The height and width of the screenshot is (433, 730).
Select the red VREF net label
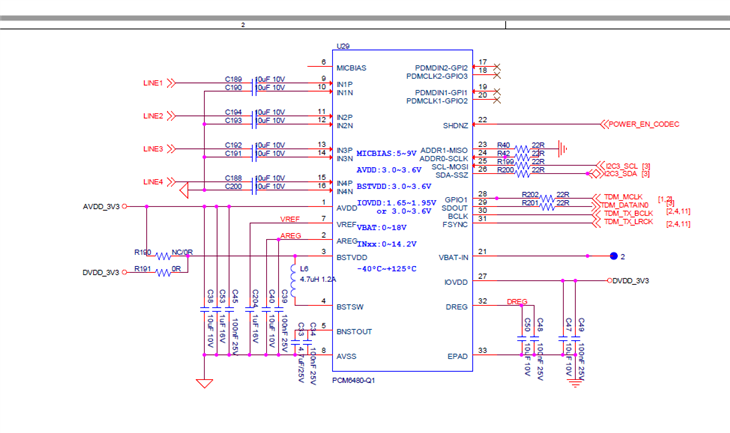[290, 219]
